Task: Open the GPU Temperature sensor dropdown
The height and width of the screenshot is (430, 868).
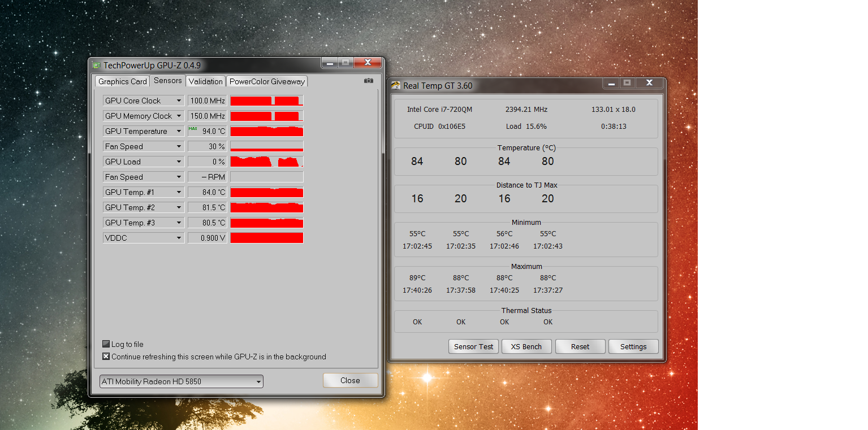Action: [x=144, y=131]
